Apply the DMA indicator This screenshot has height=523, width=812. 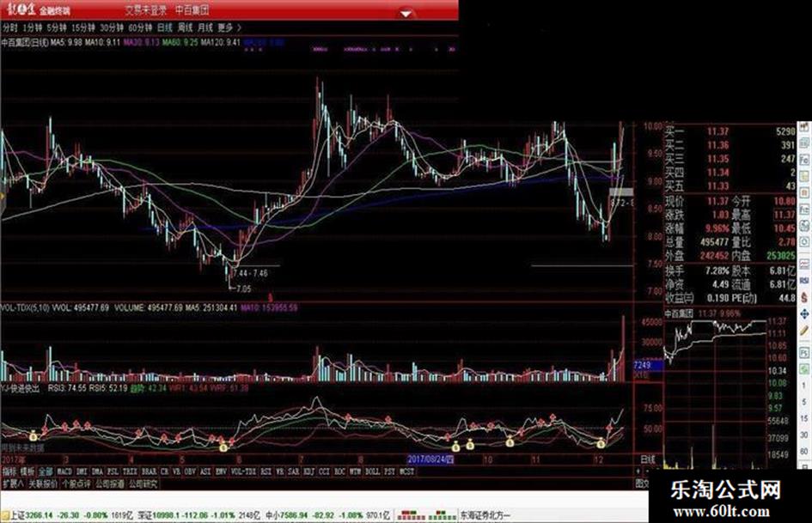[x=97, y=471]
